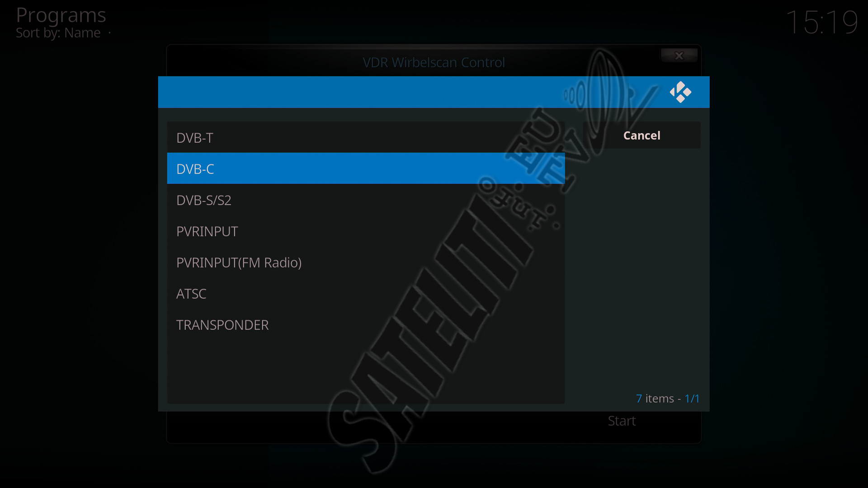This screenshot has height=488, width=868.
Task: Click the empty list area below TRANSPONDER
Action: (366, 371)
